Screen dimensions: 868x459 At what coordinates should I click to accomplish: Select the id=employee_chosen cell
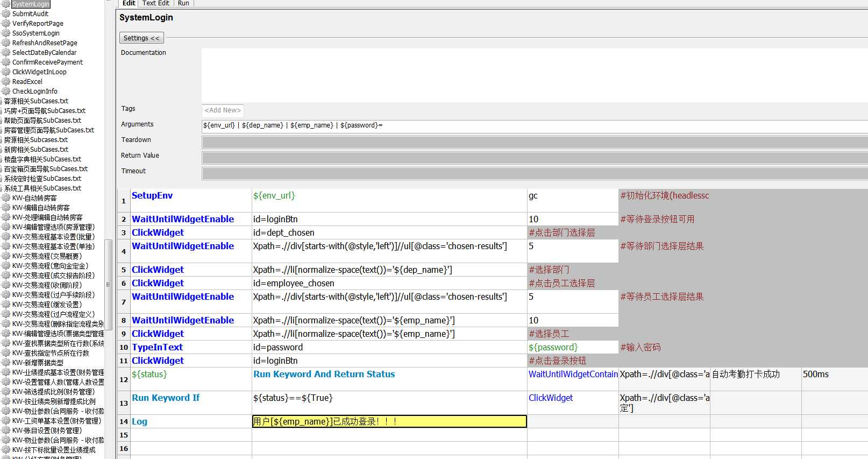click(389, 283)
